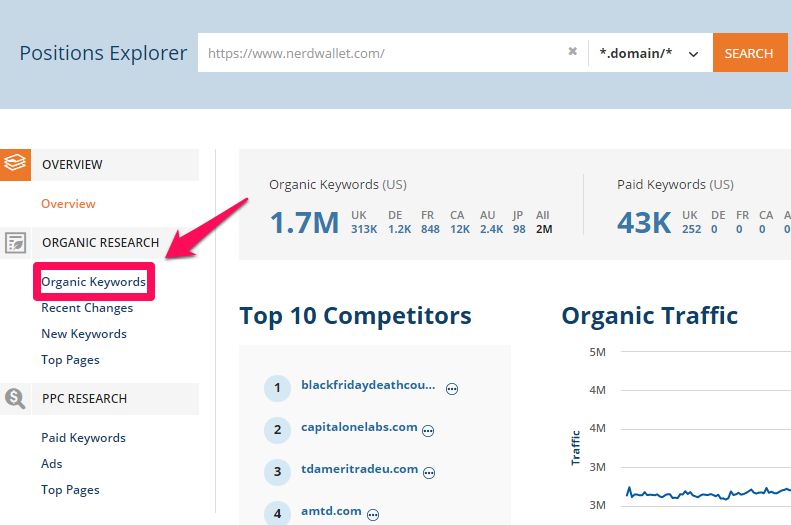Expand the *.domain/* scope dropdown

coord(649,53)
